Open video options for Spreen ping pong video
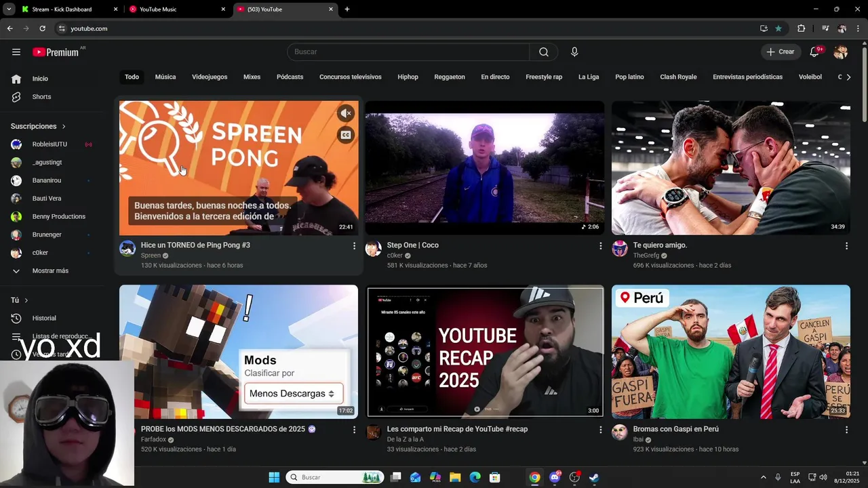This screenshot has width=868, height=488. click(x=354, y=246)
